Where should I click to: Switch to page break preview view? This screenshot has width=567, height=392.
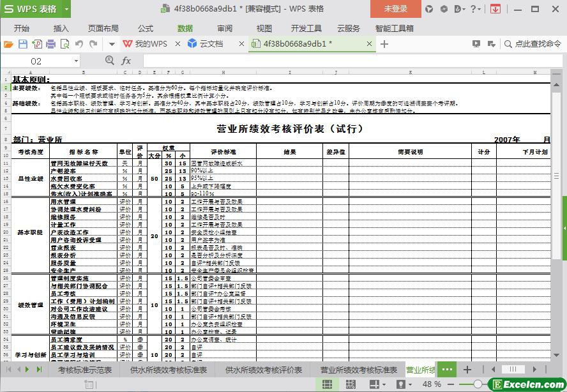tap(351, 384)
